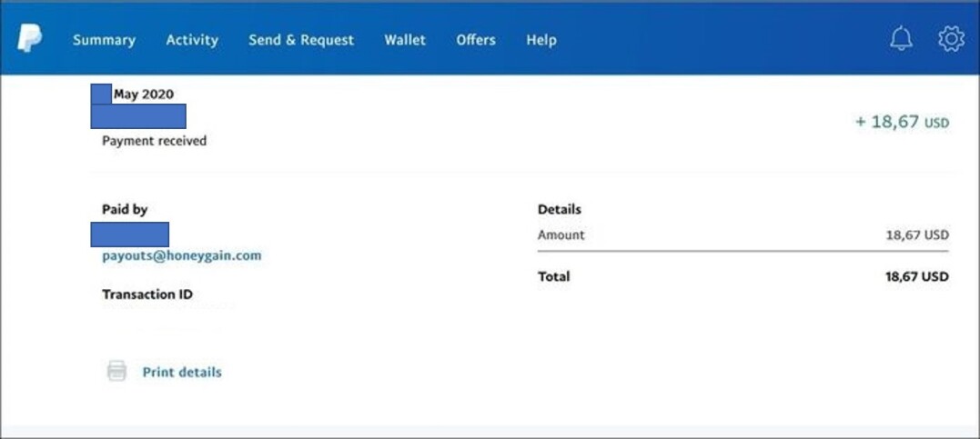Open Send & Request
The width and height of the screenshot is (980, 439).
pyautogui.click(x=301, y=40)
